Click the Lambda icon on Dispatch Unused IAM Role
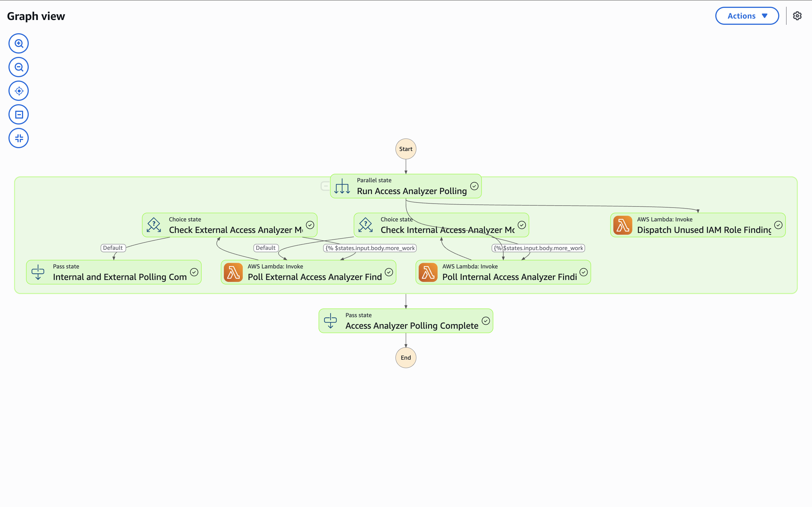The image size is (812, 507). pyautogui.click(x=623, y=225)
